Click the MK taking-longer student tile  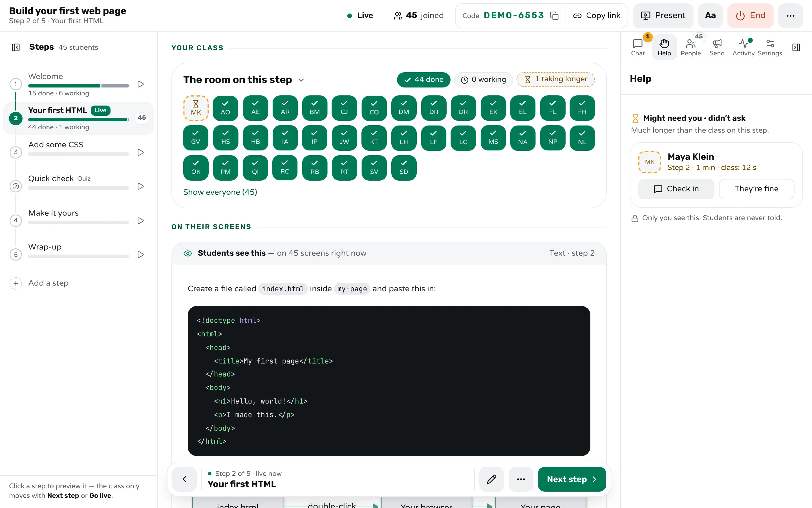tap(196, 108)
